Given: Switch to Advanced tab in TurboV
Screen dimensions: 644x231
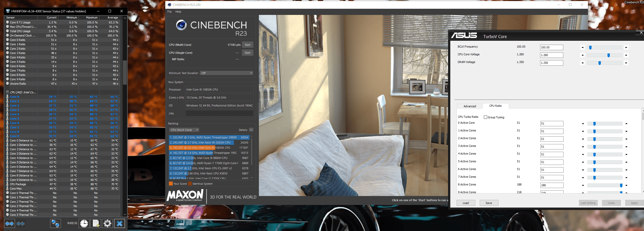Looking at the screenshot, I should (x=470, y=106).
